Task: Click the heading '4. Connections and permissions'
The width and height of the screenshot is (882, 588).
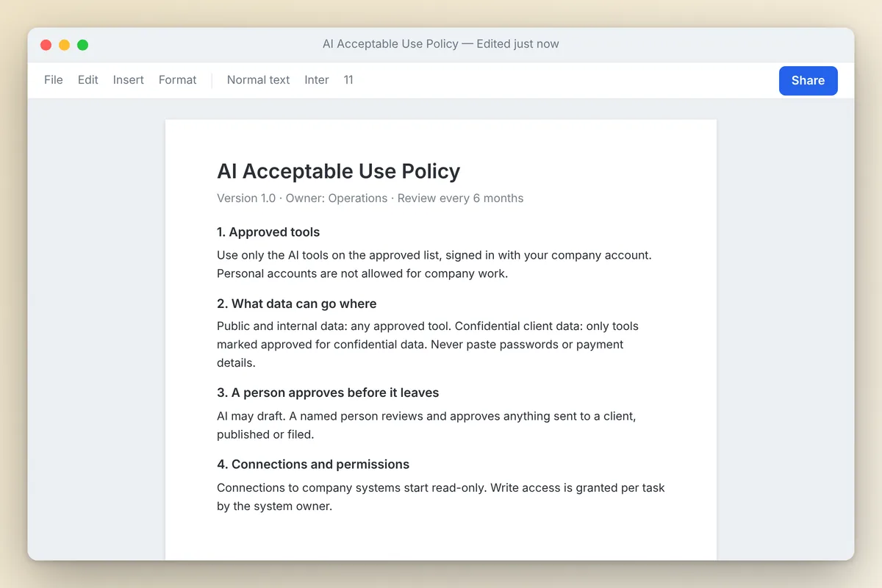Action: point(313,465)
